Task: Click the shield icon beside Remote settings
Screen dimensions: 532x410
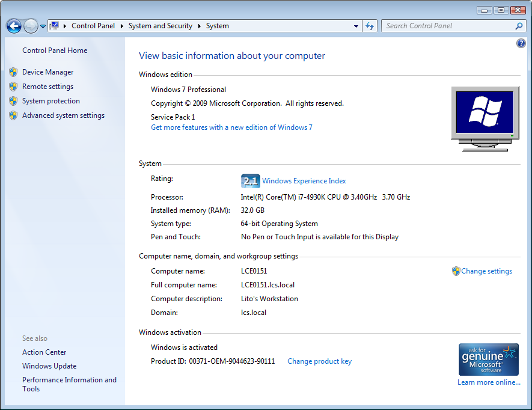Action: point(13,87)
